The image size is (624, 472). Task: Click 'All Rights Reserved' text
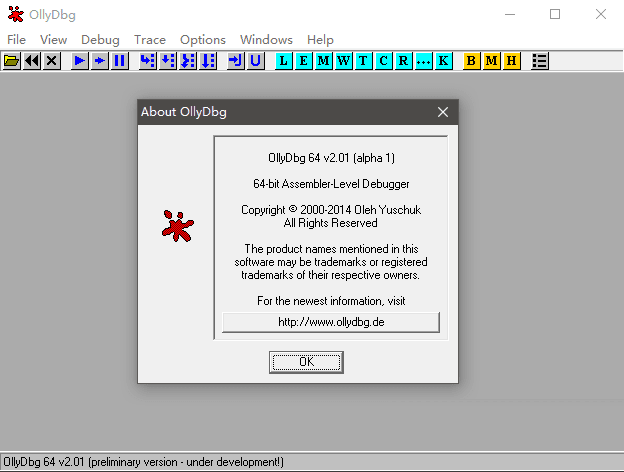pyautogui.click(x=330, y=223)
